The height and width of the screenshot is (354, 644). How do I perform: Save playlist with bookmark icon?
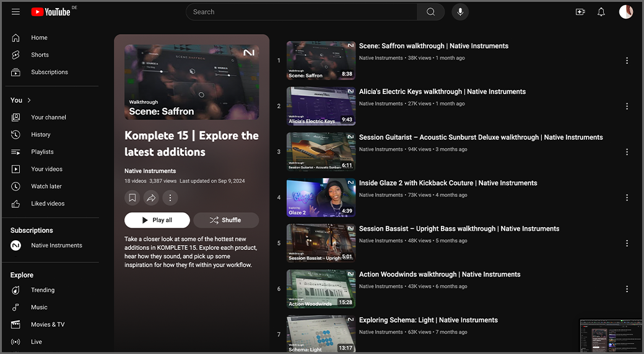coord(133,198)
